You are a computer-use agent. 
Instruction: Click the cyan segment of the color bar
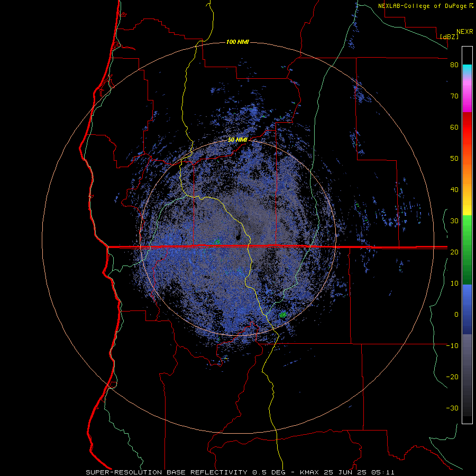[x=467, y=69]
